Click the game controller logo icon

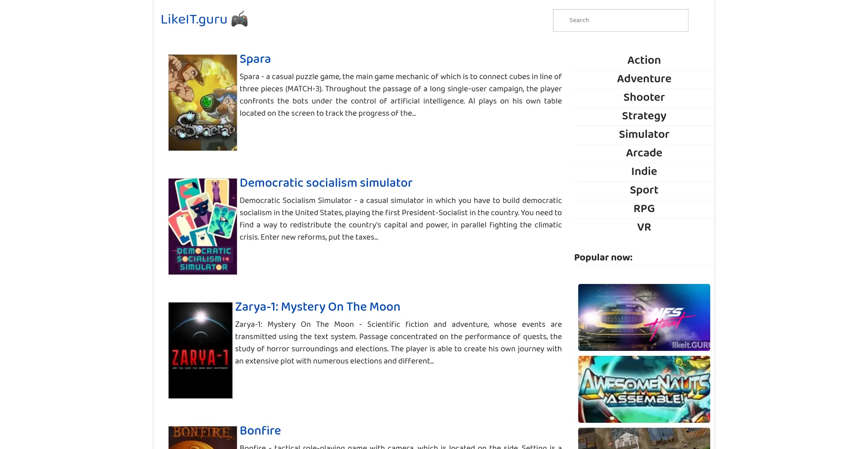point(239,19)
